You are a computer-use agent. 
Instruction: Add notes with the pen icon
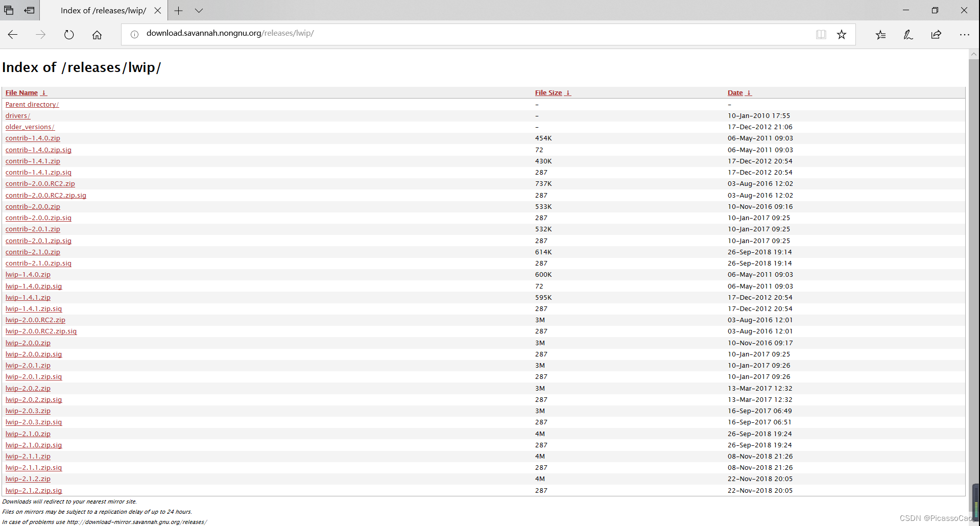[908, 35]
